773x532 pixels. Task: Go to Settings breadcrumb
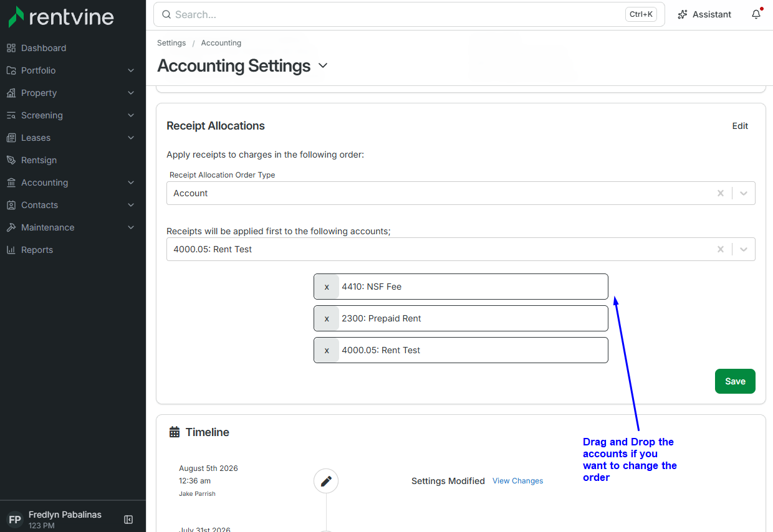[x=171, y=43]
